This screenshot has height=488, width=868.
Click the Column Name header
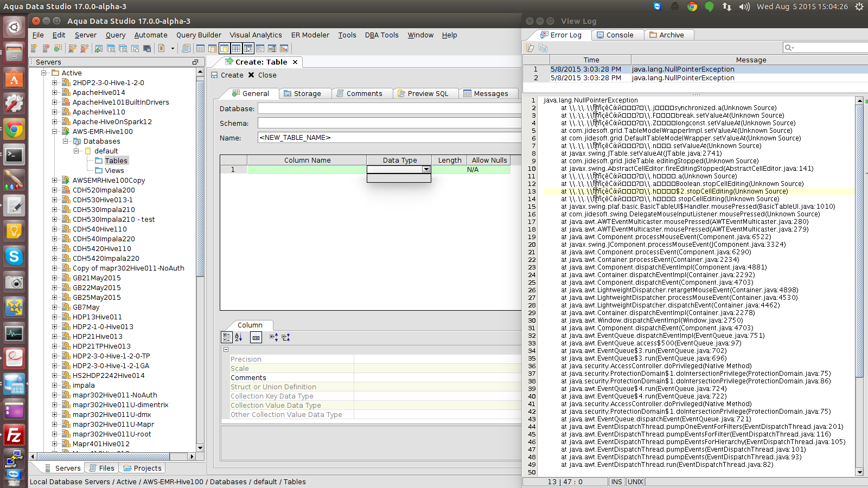(307, 160)
